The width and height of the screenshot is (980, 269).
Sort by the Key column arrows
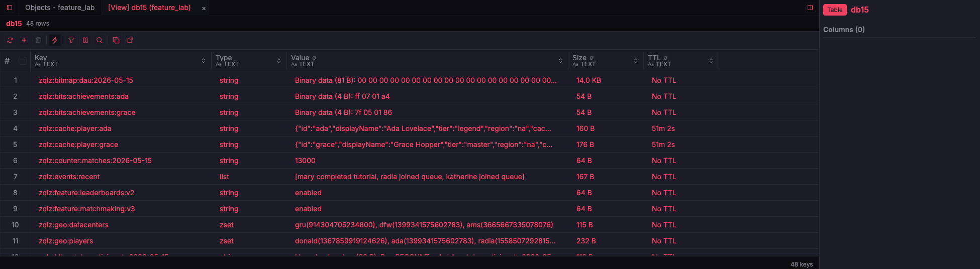(204, 61)
